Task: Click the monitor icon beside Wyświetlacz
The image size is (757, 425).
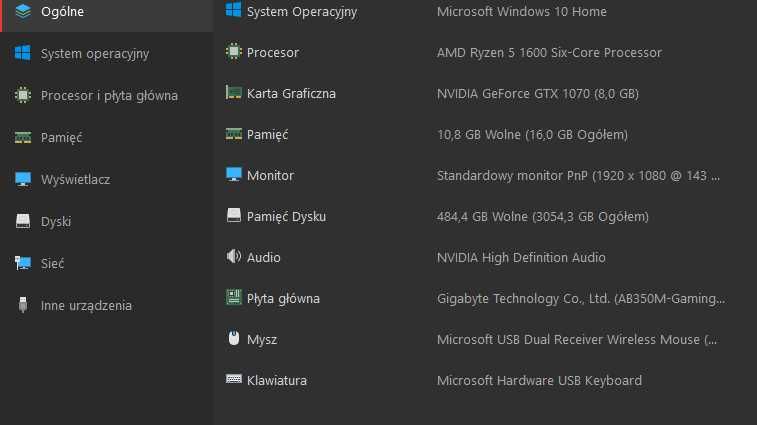Action: pyautogui.click(x=23, y=179)
